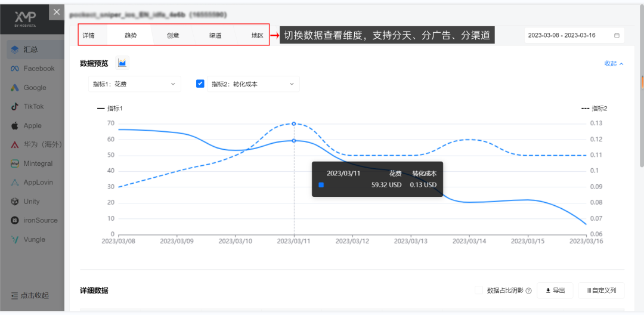Image resolution: width=644 pixels, height=315 pixels.
Task: Open the 指标2：转化成本 dropdown
Action: (x=253, y=84)
